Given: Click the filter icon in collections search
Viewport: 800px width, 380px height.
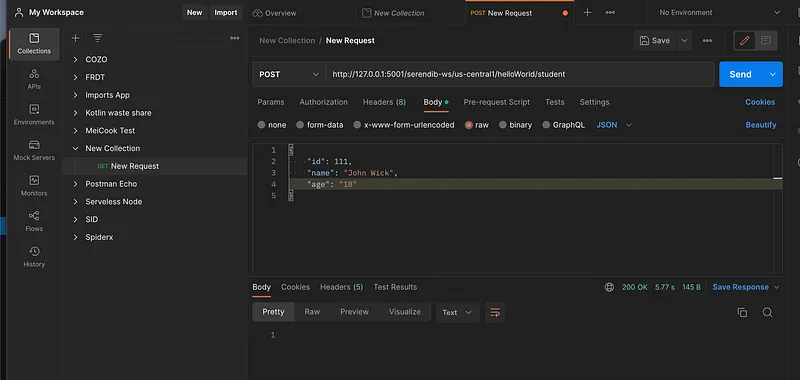Looking at the screenshot, I should click(x=97, y=38).
